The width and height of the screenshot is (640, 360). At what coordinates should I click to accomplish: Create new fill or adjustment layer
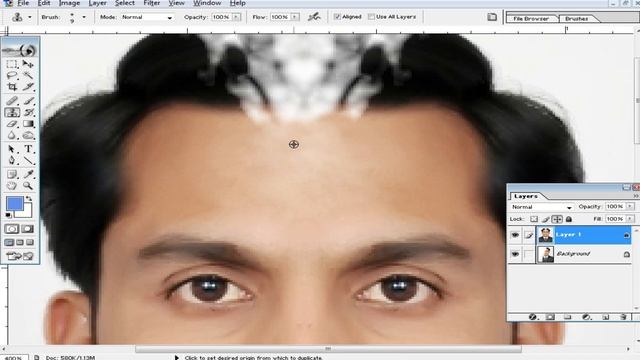[586, 317]
